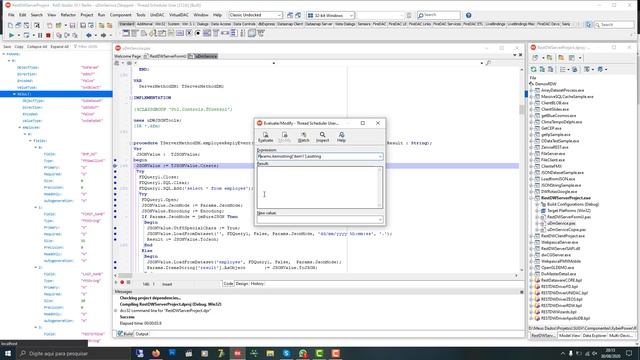Click inside the Result text area
640x360 pixels.
point(320,187)
